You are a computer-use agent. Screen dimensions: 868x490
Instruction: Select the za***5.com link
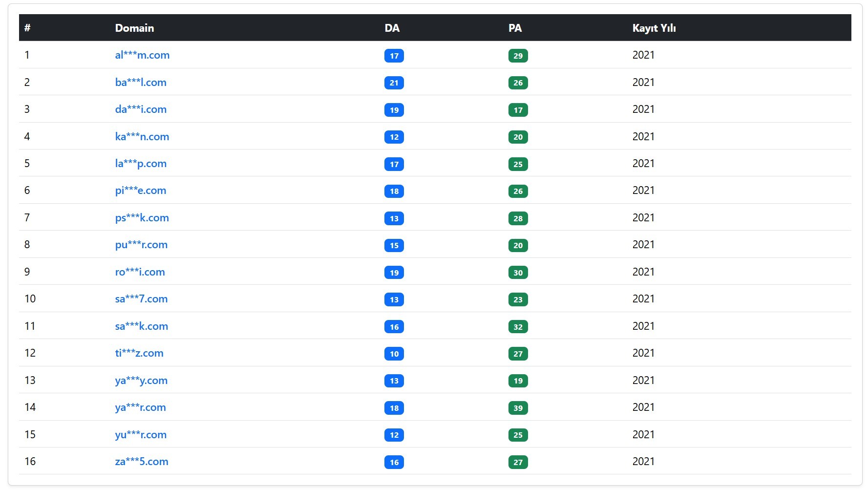(142, 462)
